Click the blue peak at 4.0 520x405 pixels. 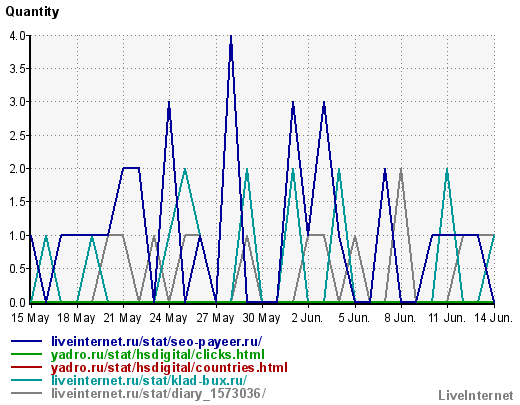pyautogui.click(x=231, y=37)
